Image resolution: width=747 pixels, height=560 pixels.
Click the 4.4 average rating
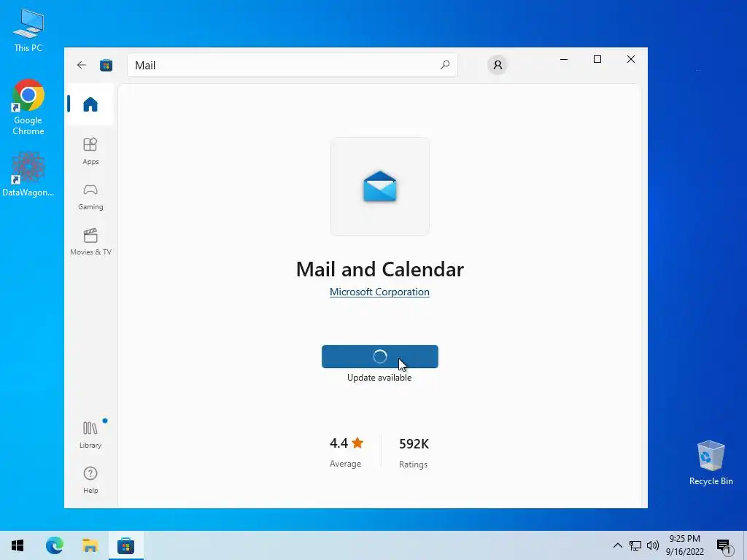click(347, 451)
